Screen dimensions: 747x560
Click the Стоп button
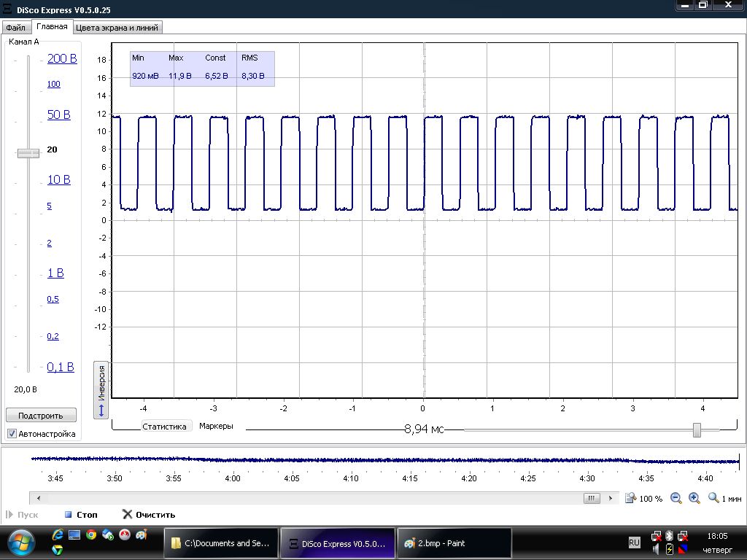pyautogui.click(x=81, y=515)
